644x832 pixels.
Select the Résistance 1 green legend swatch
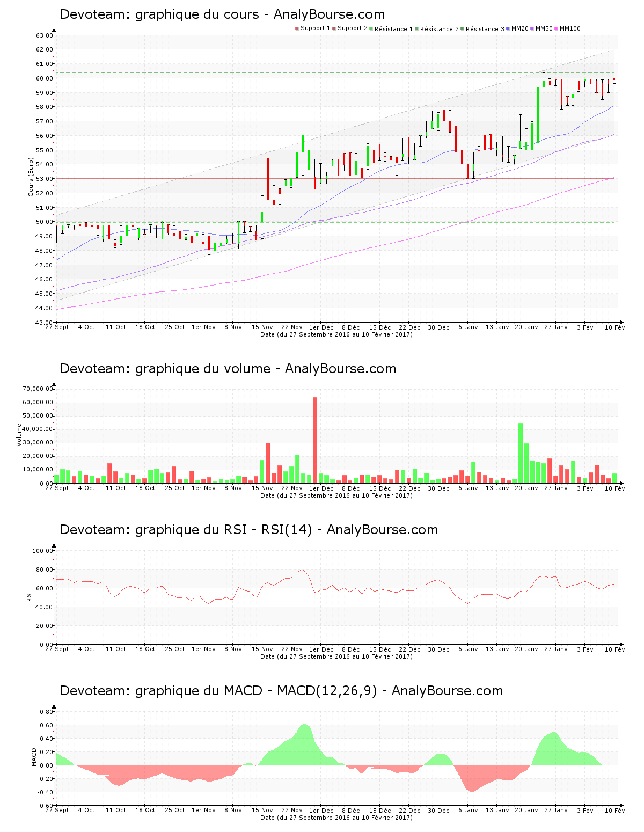click(x=371, y=28)
